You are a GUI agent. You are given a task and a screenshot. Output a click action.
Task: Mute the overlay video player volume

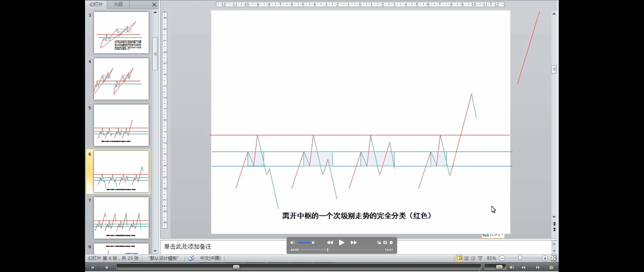[x=292, y=243]
